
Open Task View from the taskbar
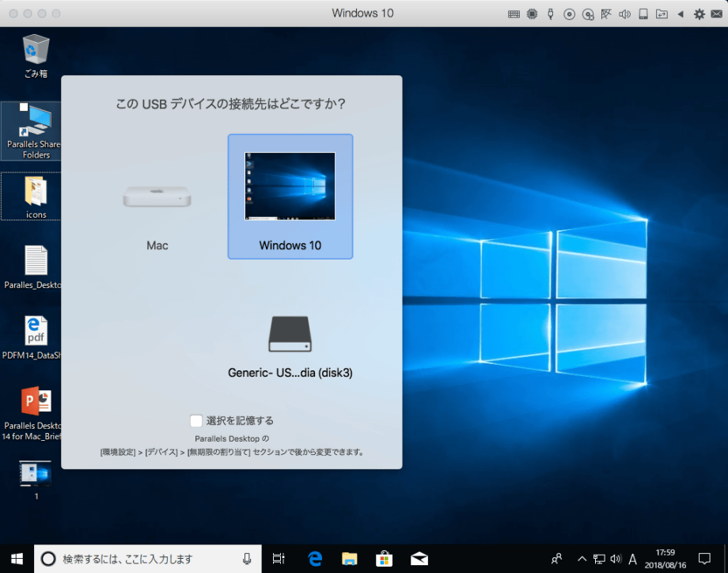pos(279,559)
